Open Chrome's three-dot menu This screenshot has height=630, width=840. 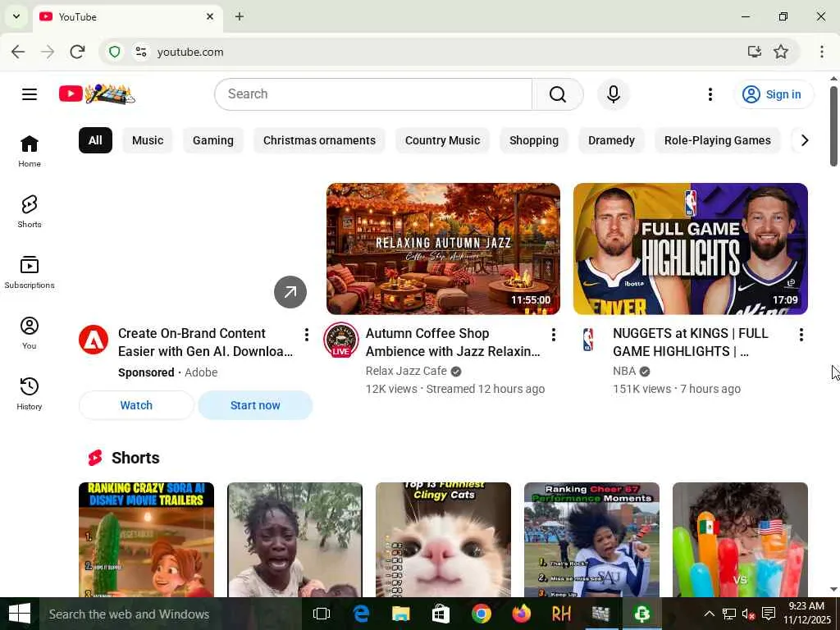[x=822, y=52]
